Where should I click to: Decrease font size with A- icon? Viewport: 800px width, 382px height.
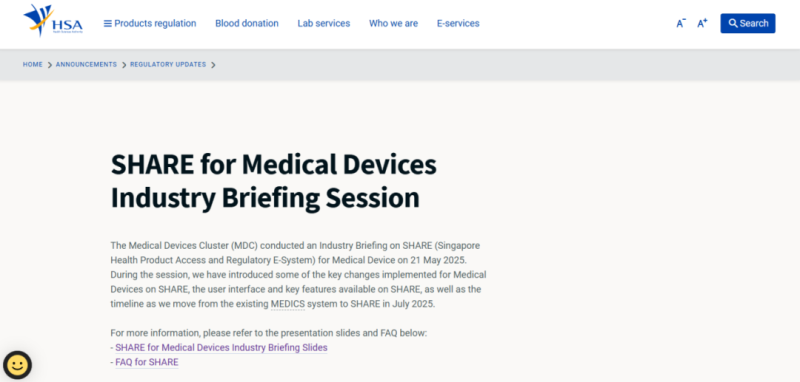coord(681,23)
